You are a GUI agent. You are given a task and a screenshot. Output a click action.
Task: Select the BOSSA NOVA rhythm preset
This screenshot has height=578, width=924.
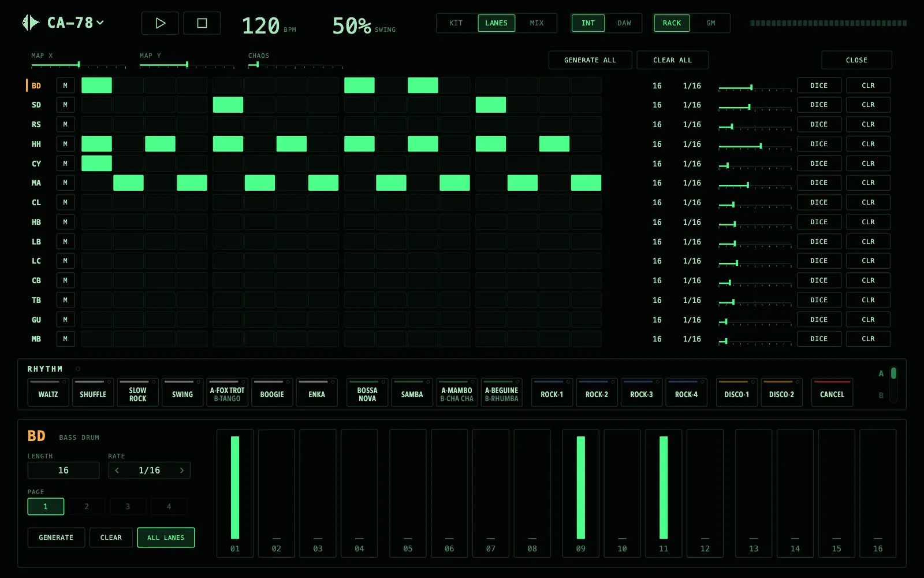pyautogui.click(x=367, y=392)
